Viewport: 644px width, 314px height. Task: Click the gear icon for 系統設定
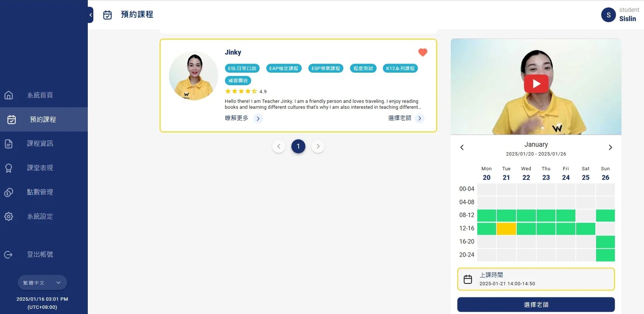(9, 217)
